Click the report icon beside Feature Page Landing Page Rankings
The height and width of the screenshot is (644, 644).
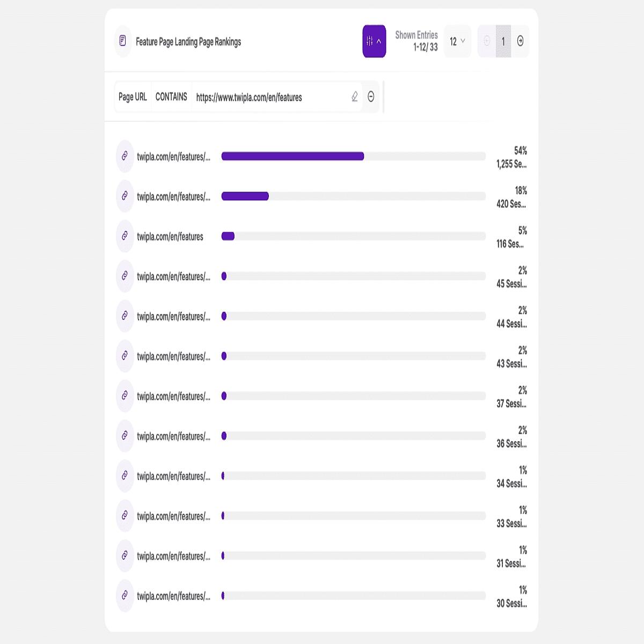[123, 41]
